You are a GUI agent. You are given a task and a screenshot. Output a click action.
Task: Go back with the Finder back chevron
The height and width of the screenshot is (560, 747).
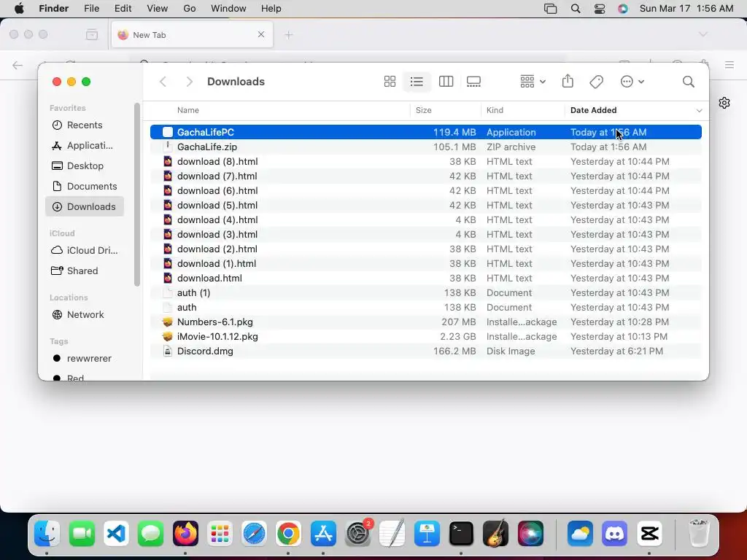click(x=163, y=82)
